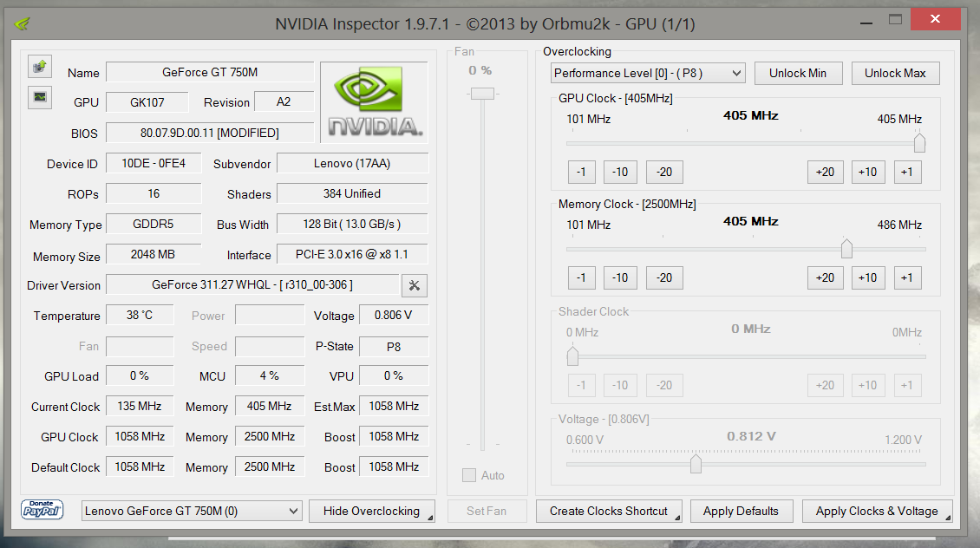Open the sensor monitoring graph icon
Image resolution: width=980 pixels, height=548 pixels.
pyautogui.click(x=40, y=97)
